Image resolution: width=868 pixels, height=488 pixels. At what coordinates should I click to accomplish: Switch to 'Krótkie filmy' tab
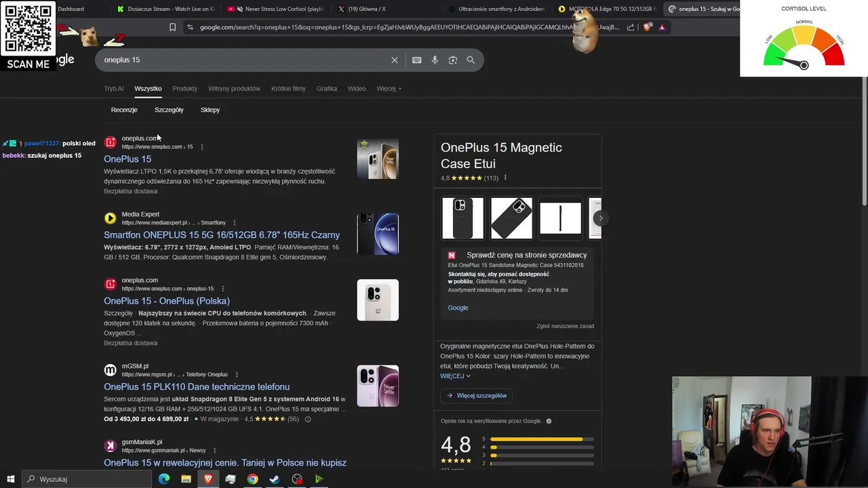coord(288,88)
